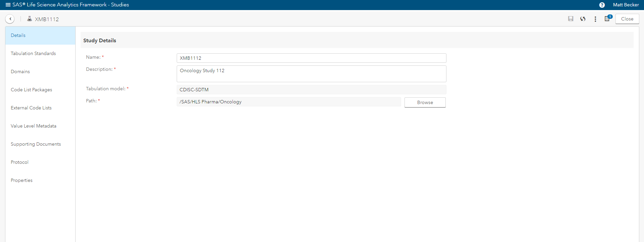
Task: Select Code List Packages in sidebar
Action: pos(31,90)
